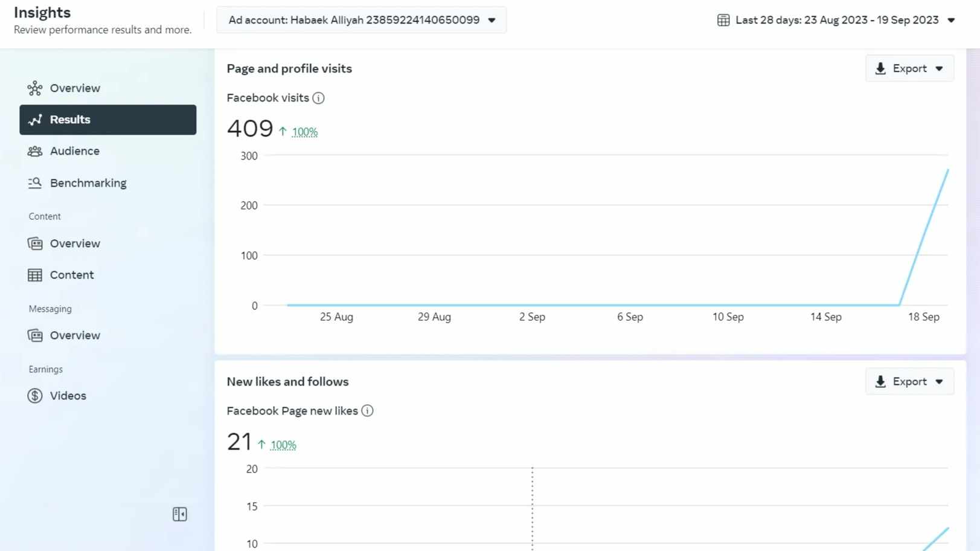Click the Page and profile visits heading
This screenshot has height=551, width=980.
click(x=289, y=68)
